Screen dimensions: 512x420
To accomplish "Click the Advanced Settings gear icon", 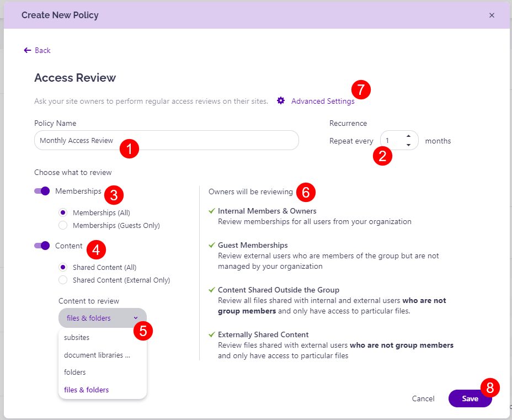I will pos(281,101).
